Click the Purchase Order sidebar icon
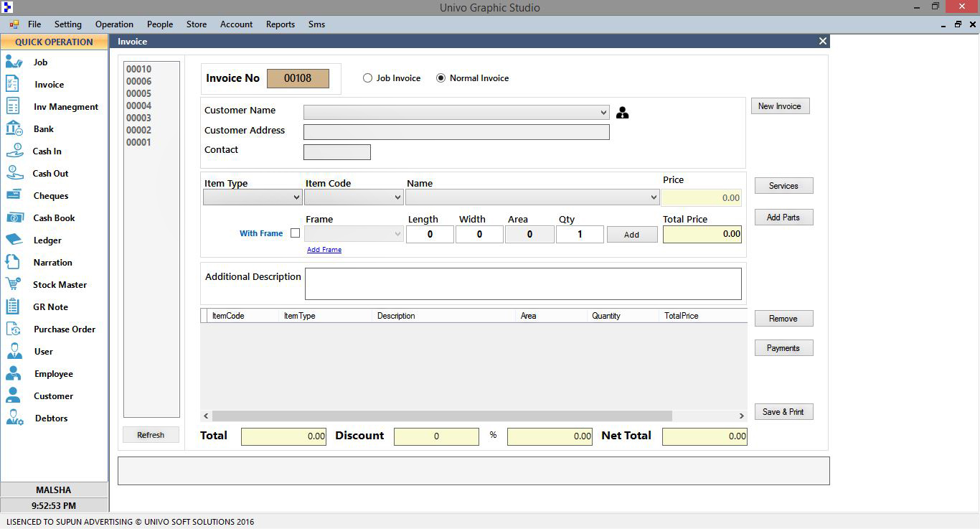Image resolution: width=980 pixels, height=529 pixels. [14, 329]
